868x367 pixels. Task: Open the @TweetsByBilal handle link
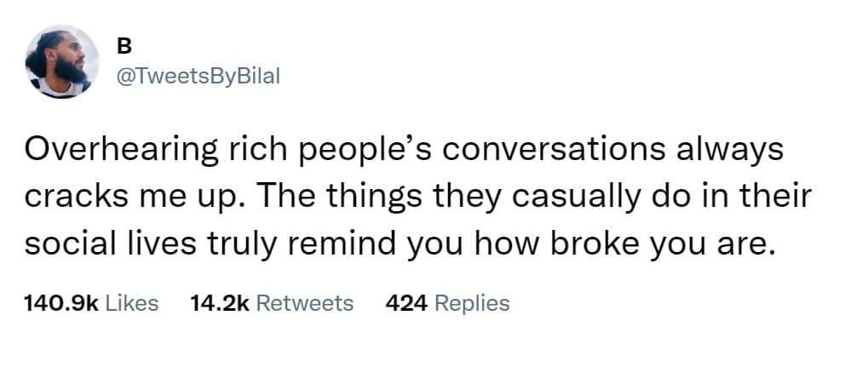coord(195,76)
